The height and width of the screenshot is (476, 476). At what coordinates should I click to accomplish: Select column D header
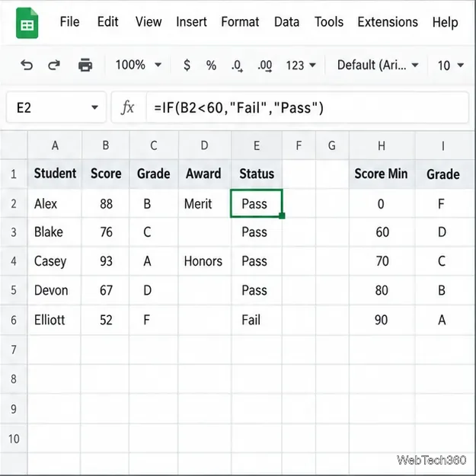tap(205, 145)
